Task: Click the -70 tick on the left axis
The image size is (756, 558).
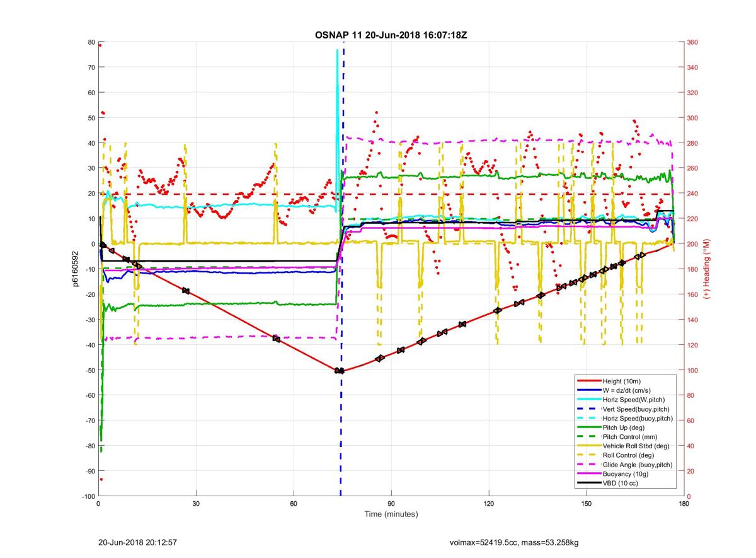Action: [90, 421]
